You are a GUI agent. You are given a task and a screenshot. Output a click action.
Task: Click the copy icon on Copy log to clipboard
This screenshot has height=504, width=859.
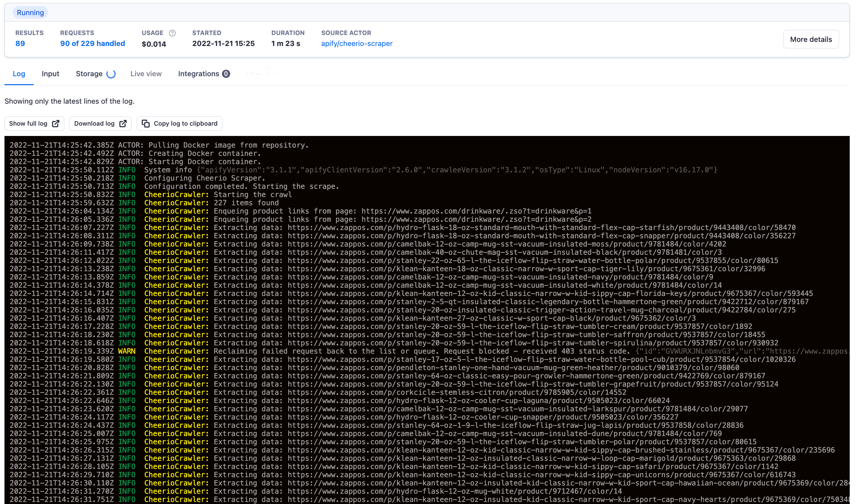146,123
